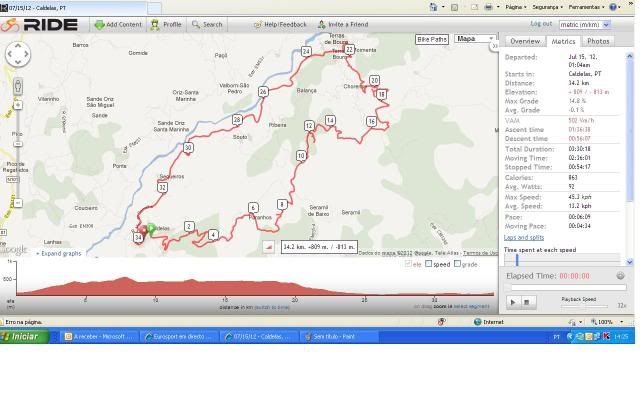Switch to the Overview tab
The width and height of the screenshot is (640, 400).
coord(525,41)
